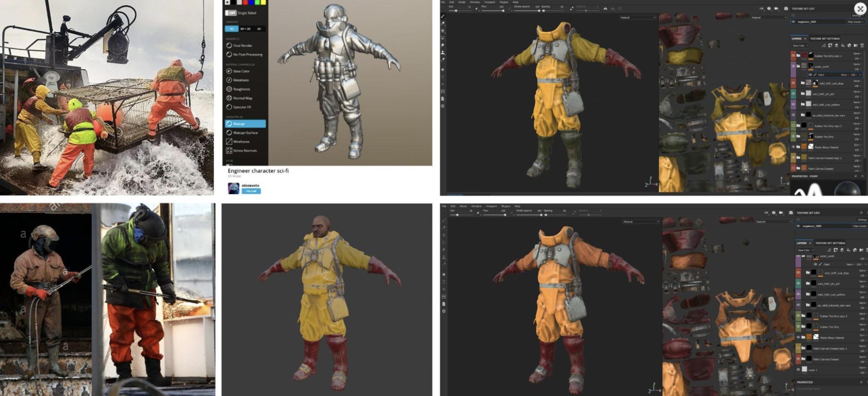The height and width of the screenshot is (396, 868).
Task: Switch to the Metalness channel view
Action: pos(241,80)
